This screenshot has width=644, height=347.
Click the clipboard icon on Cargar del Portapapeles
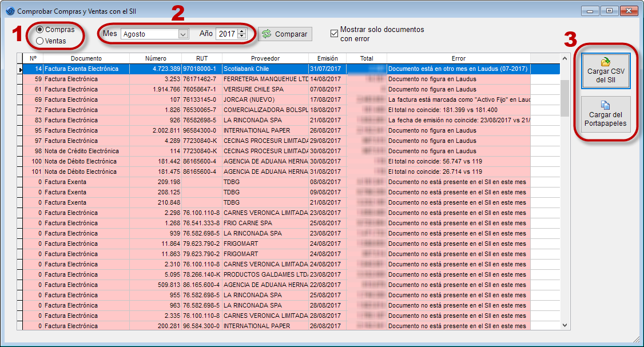coord(605,105)
